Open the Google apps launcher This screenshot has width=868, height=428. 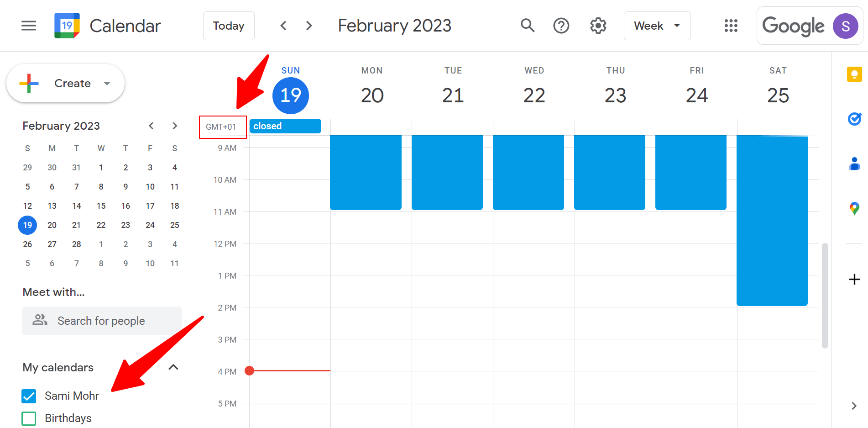(x=731, y=26)
